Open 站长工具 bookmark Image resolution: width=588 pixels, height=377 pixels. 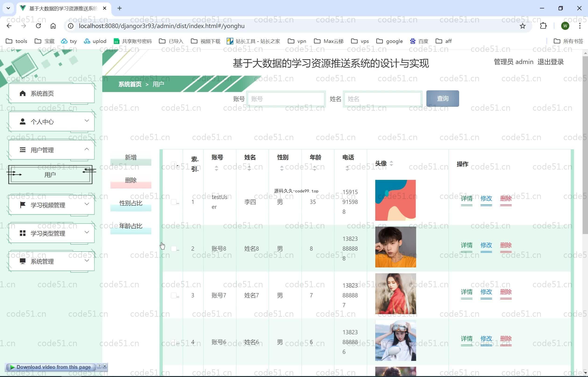click(x=253, y=41)
